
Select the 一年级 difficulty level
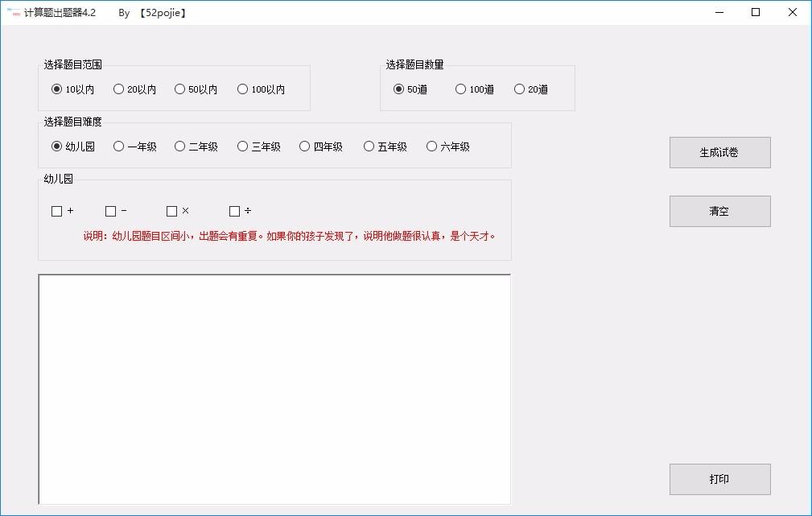119,147
